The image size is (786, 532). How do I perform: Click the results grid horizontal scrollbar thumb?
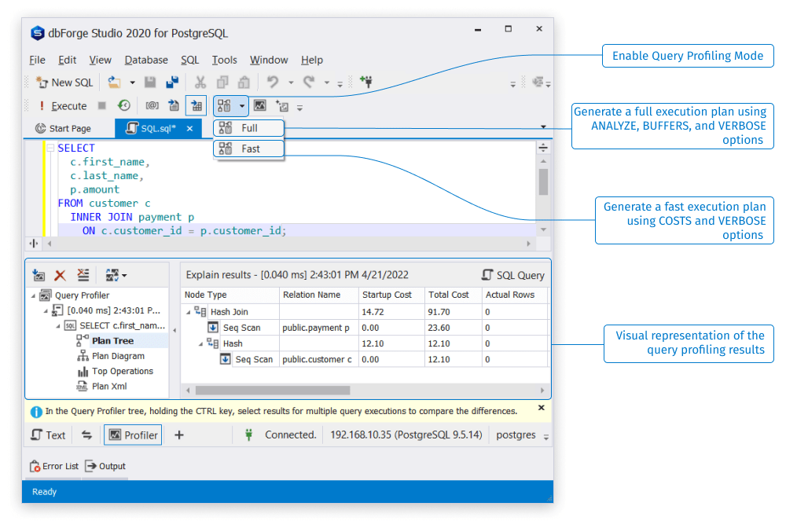pos(273,391)
